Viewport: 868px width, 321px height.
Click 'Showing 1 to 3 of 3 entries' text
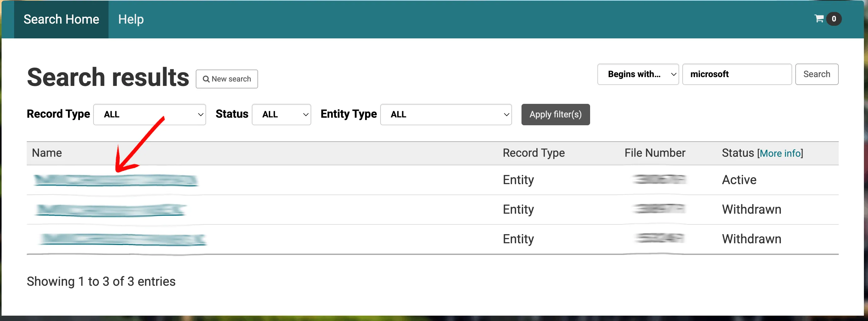click(x=101, y=281)
